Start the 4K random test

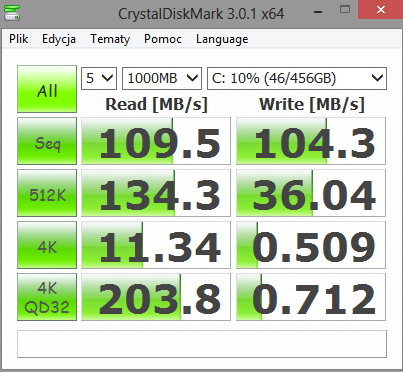click(47, 245)
